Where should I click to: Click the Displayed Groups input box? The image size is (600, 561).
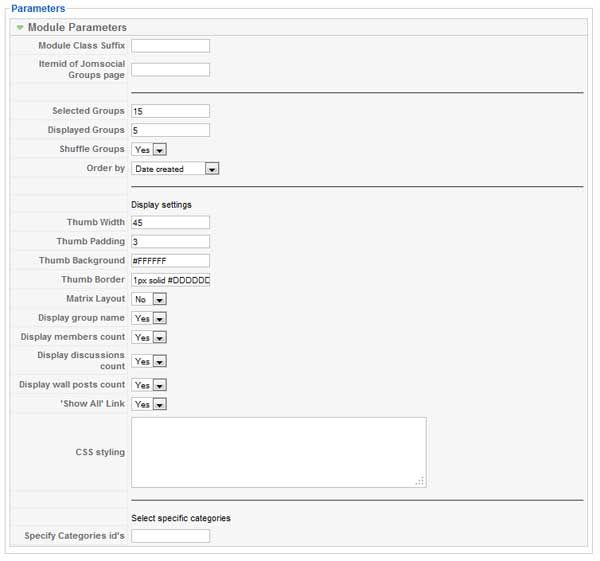point(170,130)
